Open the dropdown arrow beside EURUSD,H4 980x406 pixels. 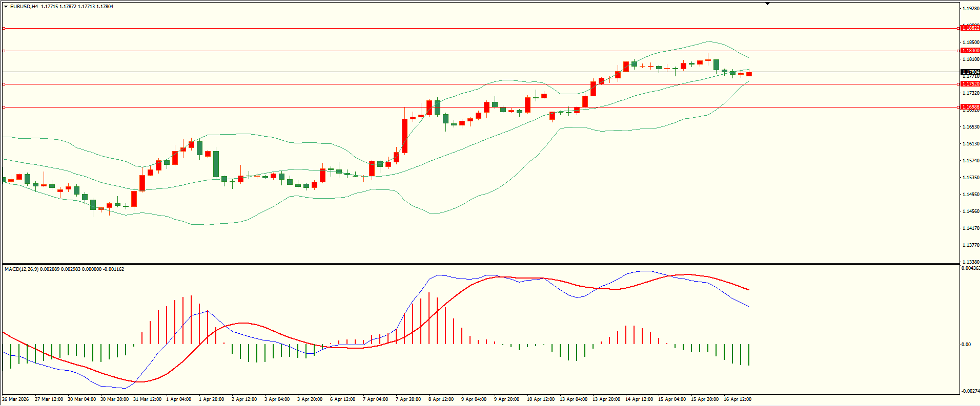(x=6, y=7)
